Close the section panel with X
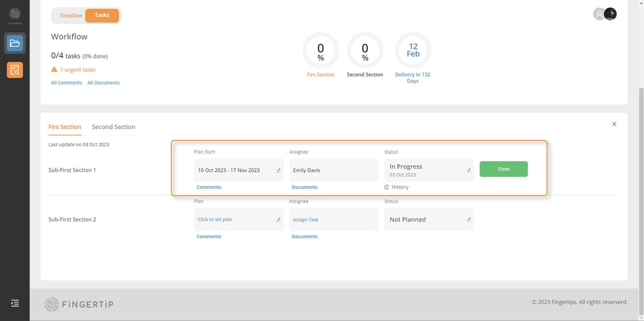The width and height of the screenshot is (644, 321). click(614, 124)
